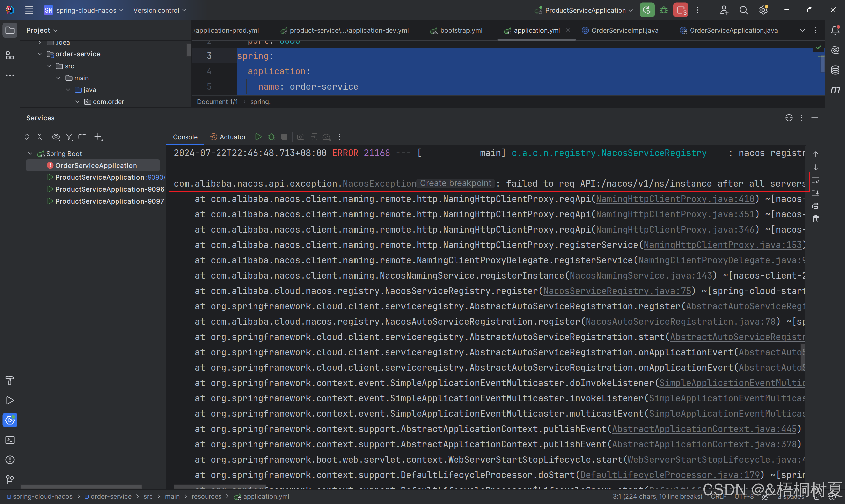Open Terminal tool window
Image resolution: width=845 pixels, height=504 pixels.
(x=10, y=440)
